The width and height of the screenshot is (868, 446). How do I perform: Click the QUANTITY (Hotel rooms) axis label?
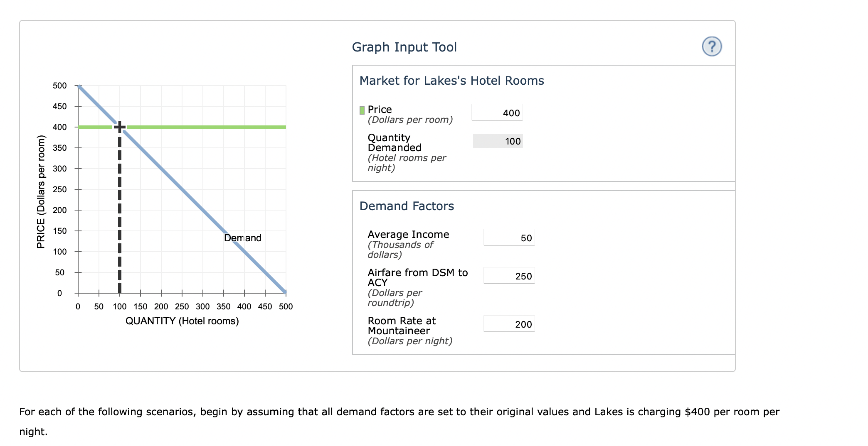(182, 320)
